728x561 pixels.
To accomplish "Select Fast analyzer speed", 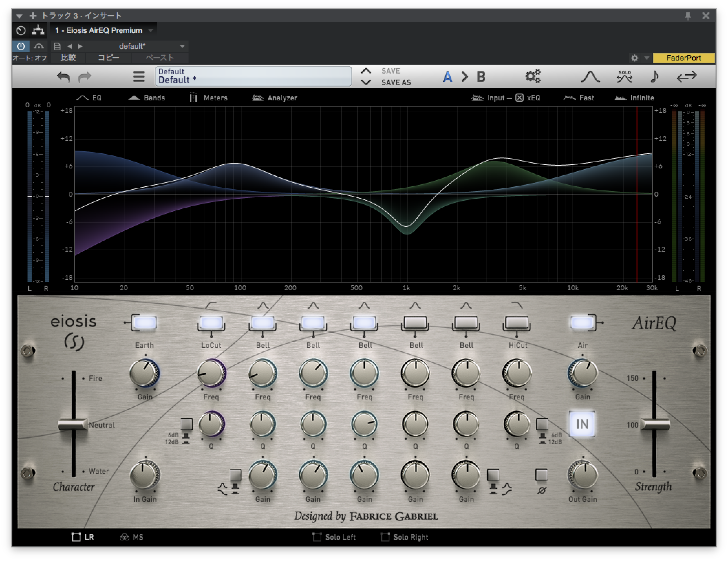I will (578, 98).
